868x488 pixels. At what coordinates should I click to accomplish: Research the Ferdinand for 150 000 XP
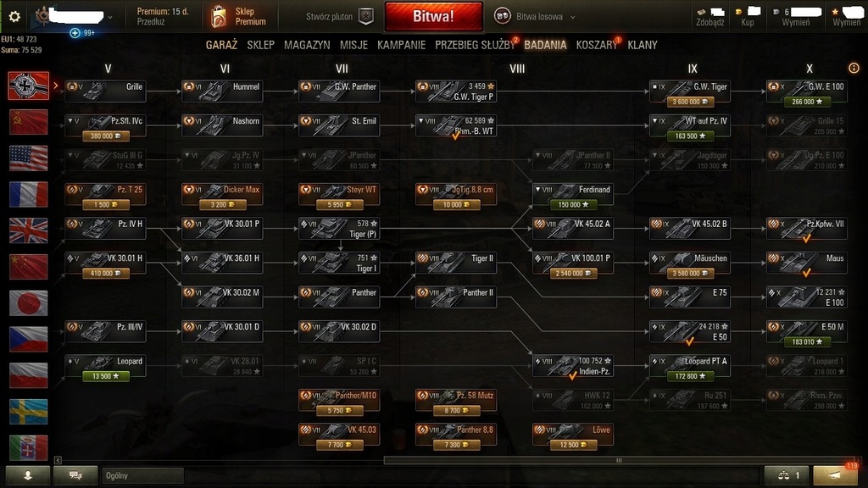pyautogui.click(x=573, y=204)
